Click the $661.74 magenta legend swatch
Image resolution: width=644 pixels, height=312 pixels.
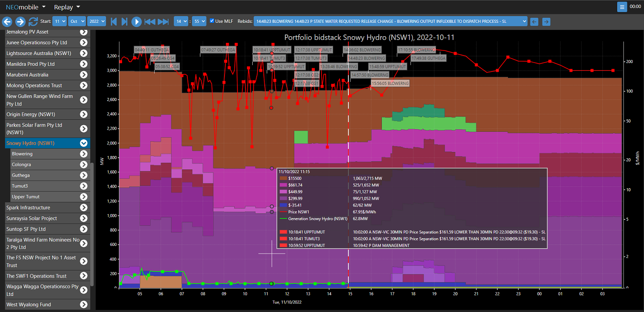pyautogui.click(x=283, y=185)
